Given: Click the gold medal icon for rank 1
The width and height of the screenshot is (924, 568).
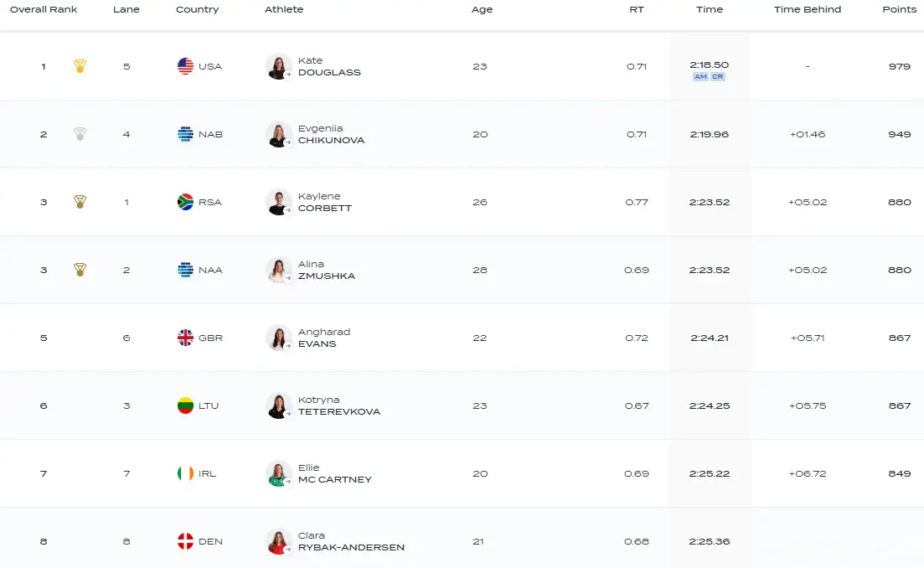Looking at the screenshot, I should pos(80,66).
